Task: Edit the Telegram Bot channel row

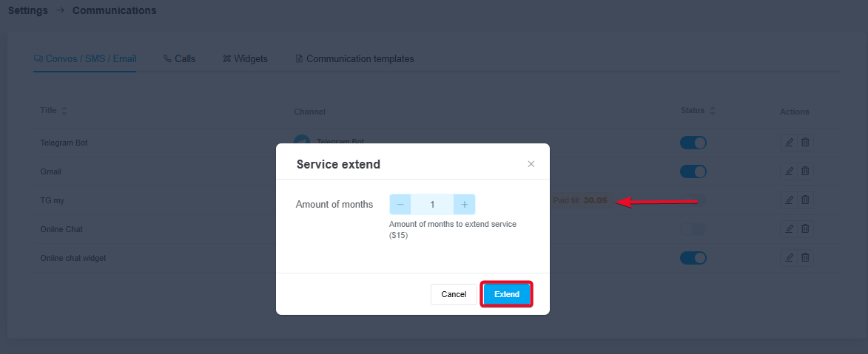Action: click(789, 143)
